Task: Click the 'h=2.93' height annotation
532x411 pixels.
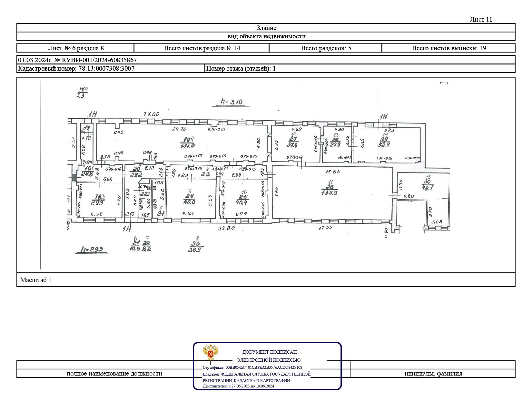Action: (x=92, y=249)
